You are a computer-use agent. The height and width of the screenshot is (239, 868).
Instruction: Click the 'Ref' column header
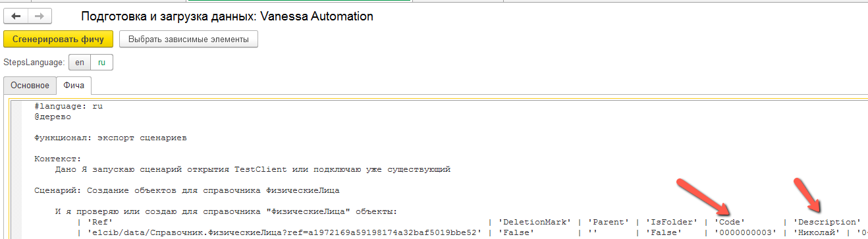point(100,222)
